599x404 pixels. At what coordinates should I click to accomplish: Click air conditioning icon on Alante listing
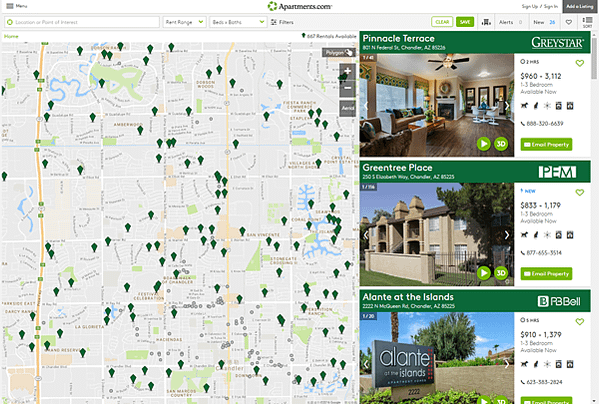tap(547, 364)
